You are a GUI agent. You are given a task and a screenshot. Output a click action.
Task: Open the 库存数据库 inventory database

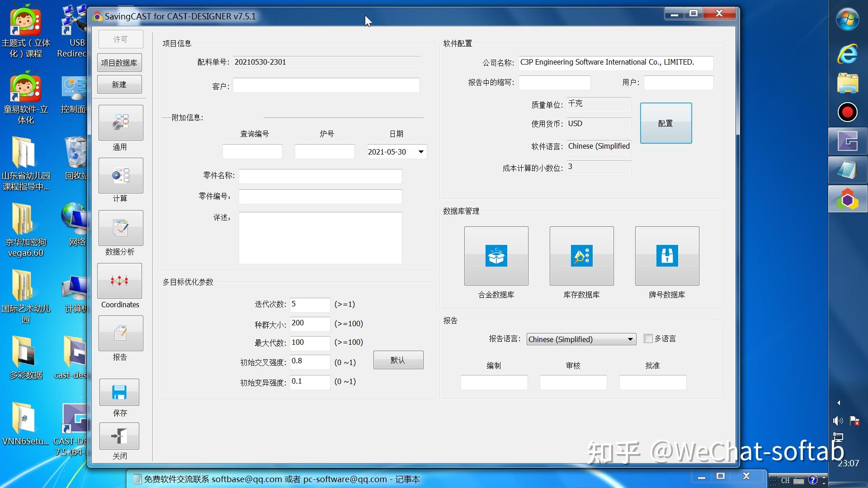pos(581,256)
